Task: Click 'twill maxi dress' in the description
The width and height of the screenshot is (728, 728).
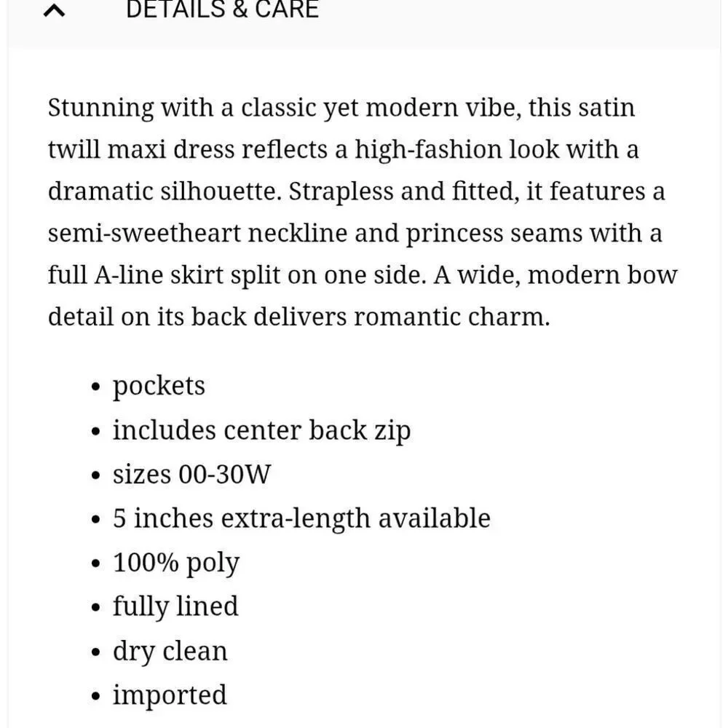Action: point(141,149)
